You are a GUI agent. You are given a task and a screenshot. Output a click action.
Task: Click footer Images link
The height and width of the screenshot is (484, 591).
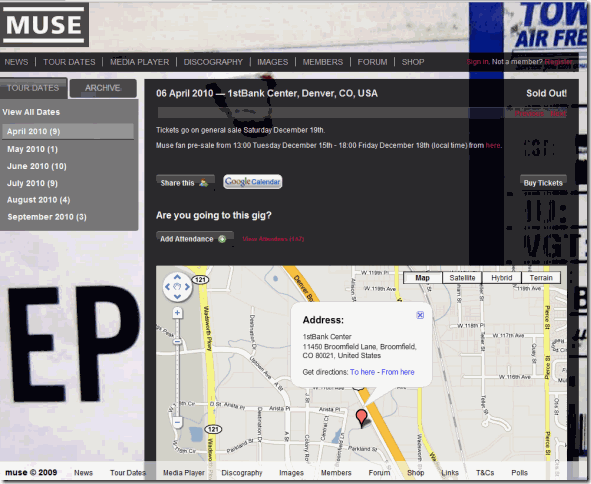291,473
